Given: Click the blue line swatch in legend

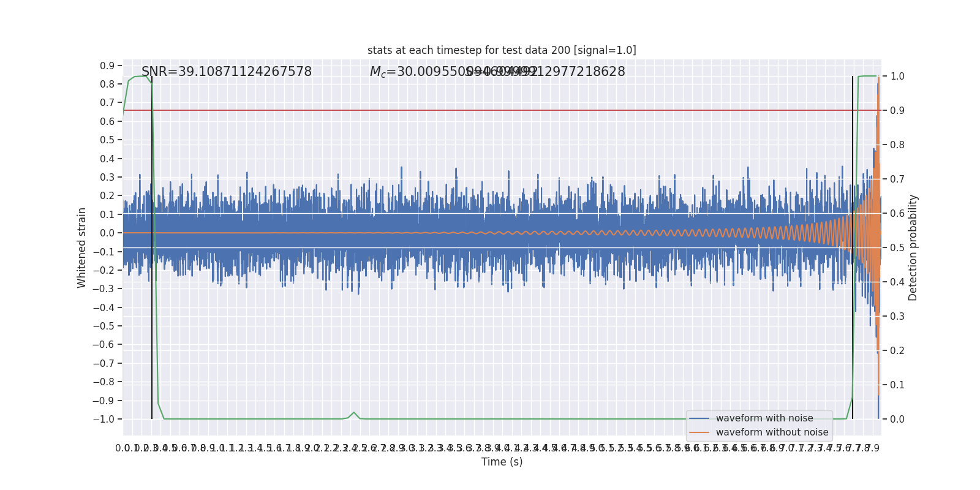Looking at the screenshot, I should pyautogui.click(x=699, y=418).
